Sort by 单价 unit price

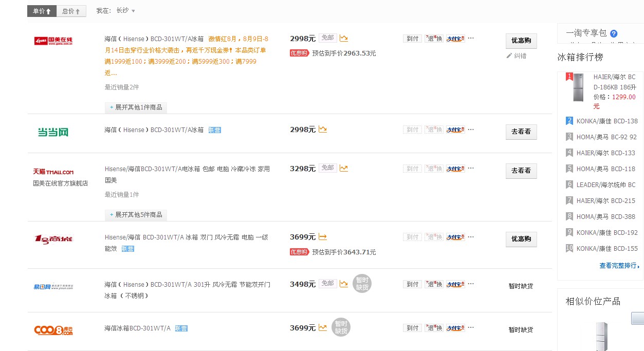coord(42,11)
